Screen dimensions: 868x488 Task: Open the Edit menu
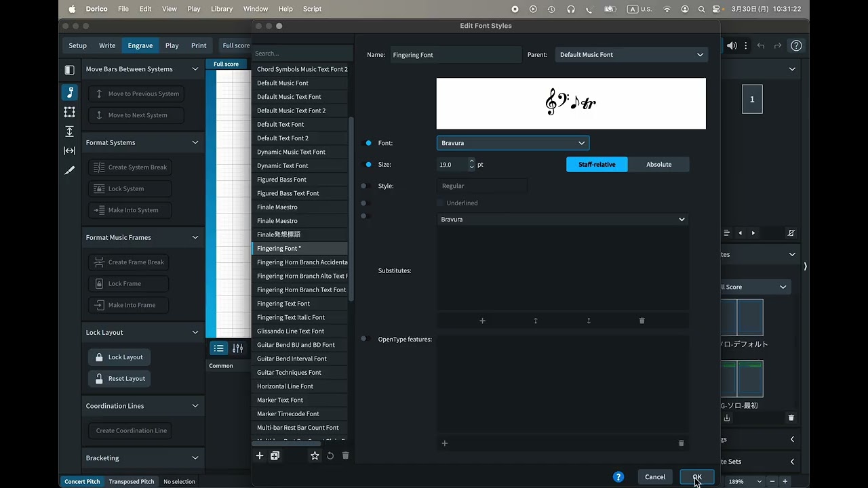(145, 9)
